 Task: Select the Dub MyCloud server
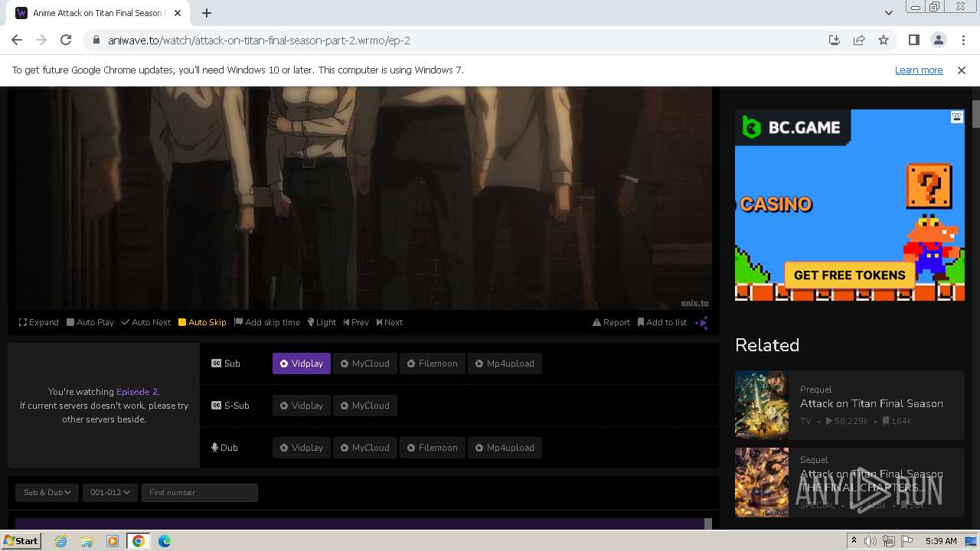point(365,448)
